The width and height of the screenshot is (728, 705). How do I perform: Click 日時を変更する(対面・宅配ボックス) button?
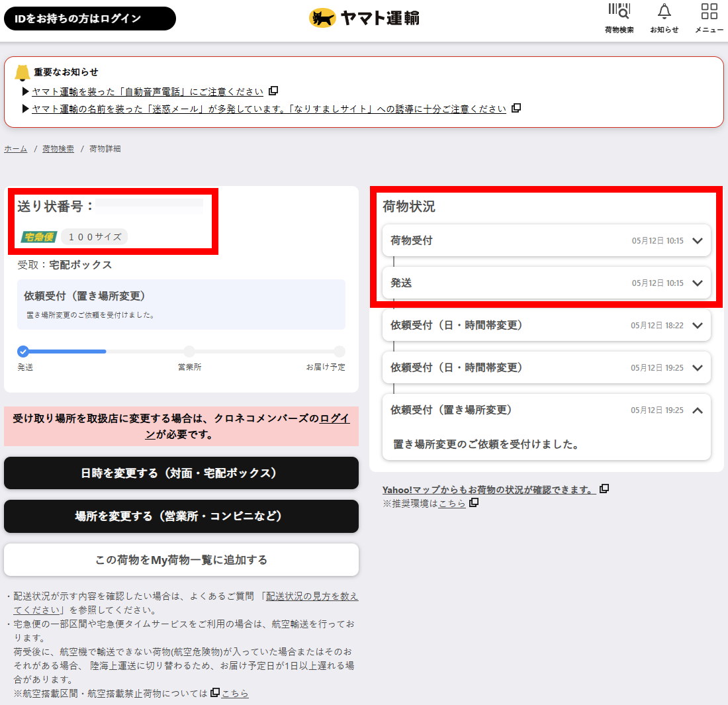click(181, 473)
